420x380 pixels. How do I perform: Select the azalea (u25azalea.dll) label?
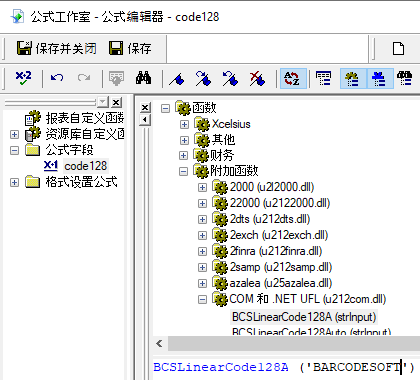coord(281,283)
